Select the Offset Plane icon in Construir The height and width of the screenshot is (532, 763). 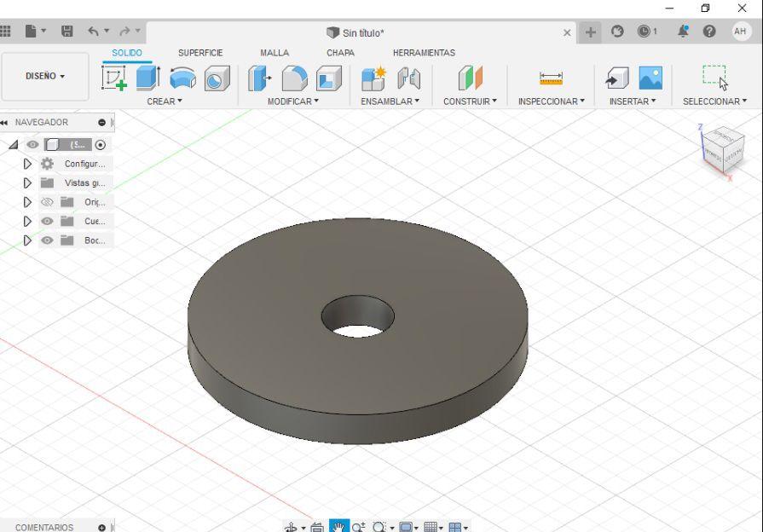point(470,78)
